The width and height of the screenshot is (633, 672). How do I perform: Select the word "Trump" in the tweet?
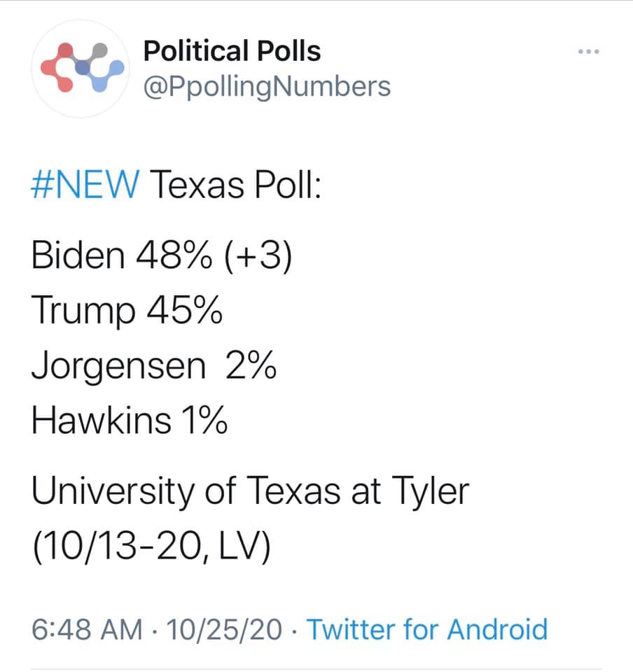[83, 311]
